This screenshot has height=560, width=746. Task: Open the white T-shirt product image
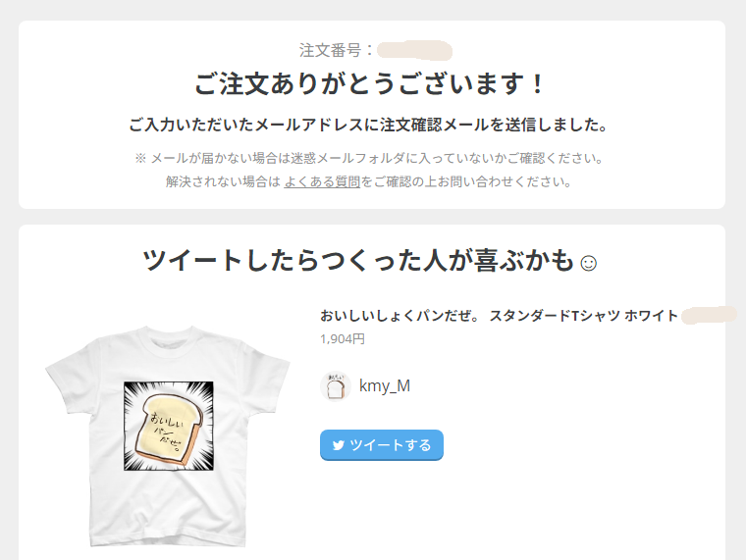tap(168, 435)
